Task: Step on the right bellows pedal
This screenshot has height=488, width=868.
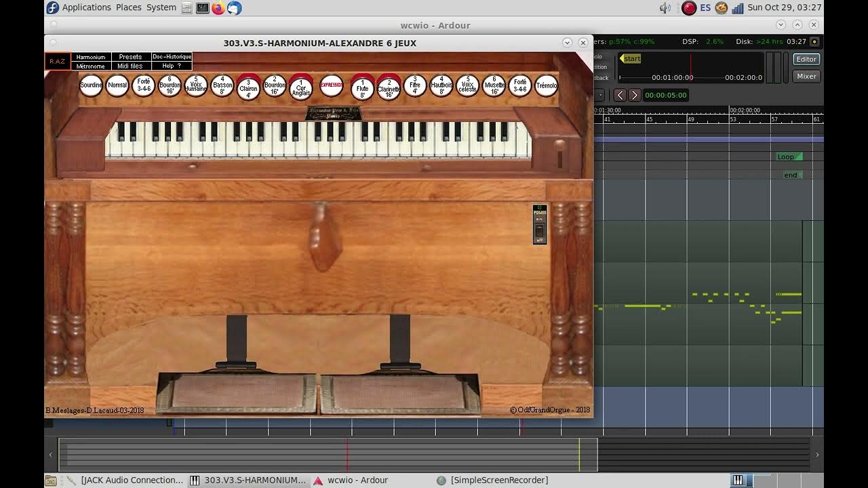Action: [x=400, y=394]
